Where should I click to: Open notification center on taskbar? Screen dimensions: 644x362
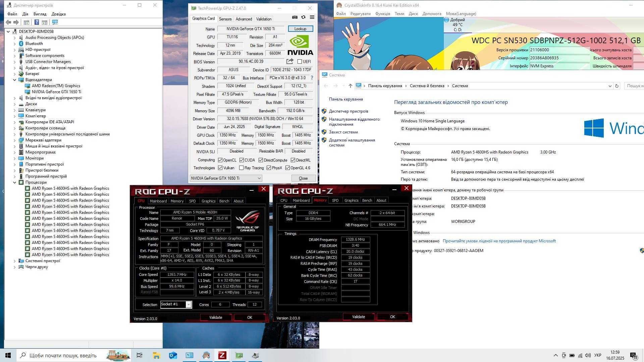633,356
